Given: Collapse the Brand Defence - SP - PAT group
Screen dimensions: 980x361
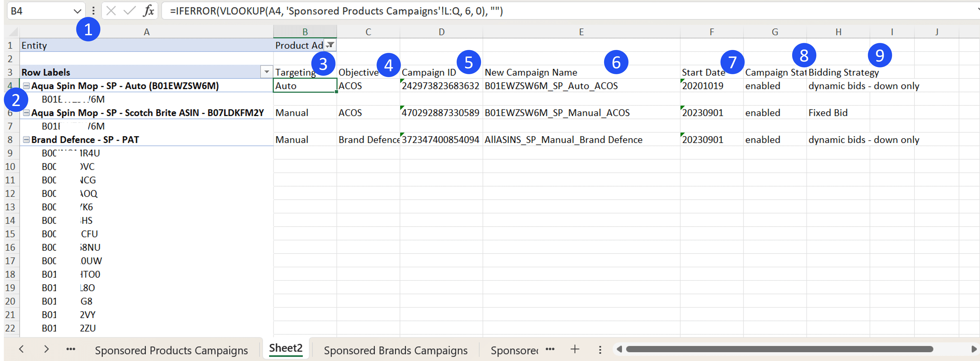Looking at the screenshot, I should 26,140.
